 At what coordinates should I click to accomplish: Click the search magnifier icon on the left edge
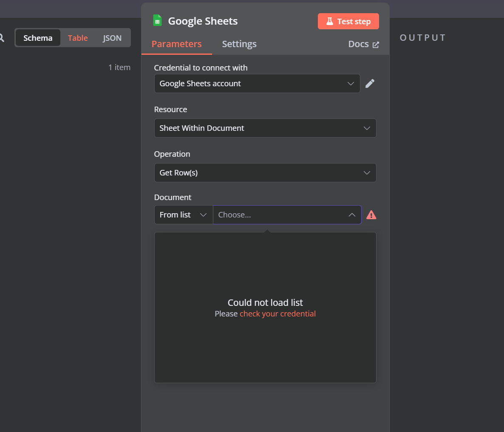point(2,38)
